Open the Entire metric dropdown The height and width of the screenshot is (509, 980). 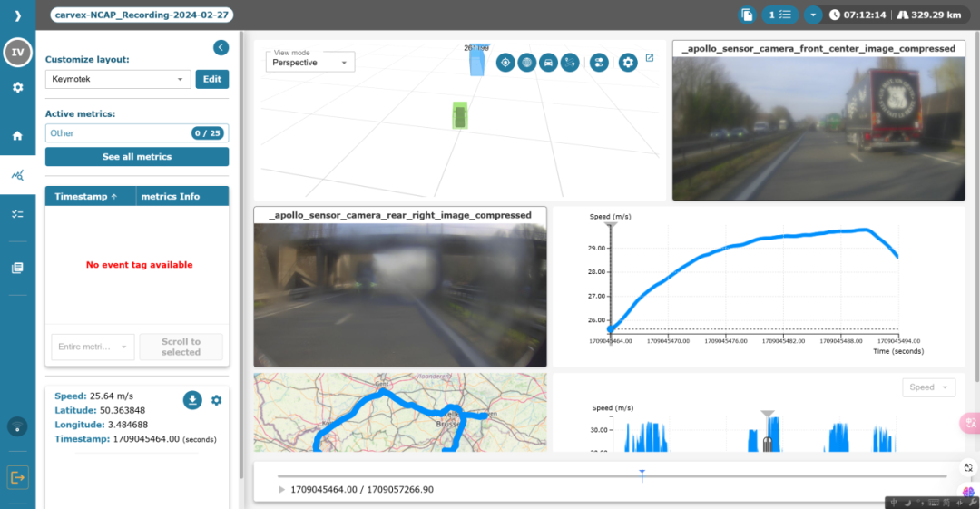93,347
